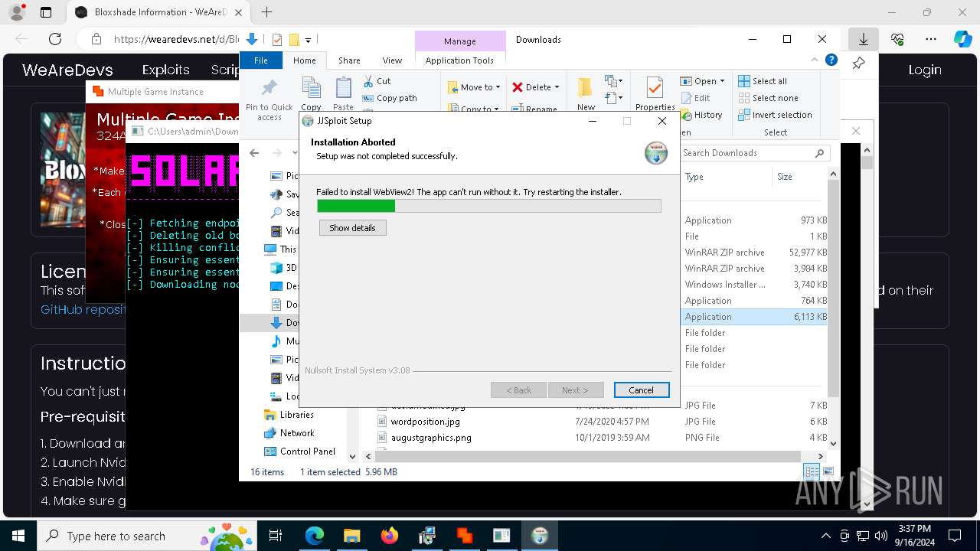Collapse the Explorer ribbon with the chevron
Image resolution: width=980 pixels, height=551 pixels.
[815, 60]
